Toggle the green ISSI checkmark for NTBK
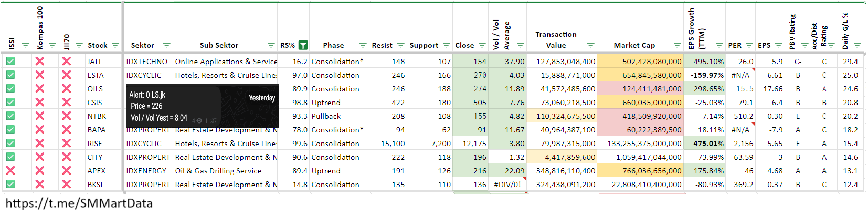 pyautogui.click(x=10, y=116)
